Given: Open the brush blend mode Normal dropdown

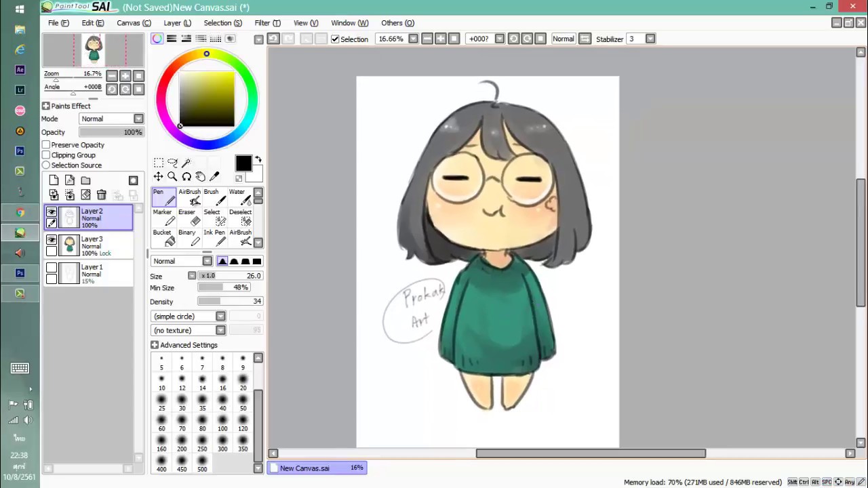Looking at the screenshot, I should [x=182, y=261].
